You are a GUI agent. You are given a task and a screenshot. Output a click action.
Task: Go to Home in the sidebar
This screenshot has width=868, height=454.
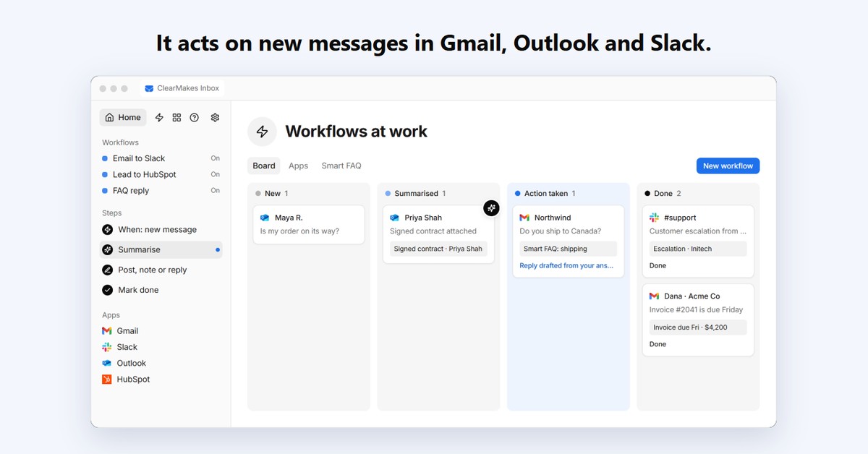[123, 117]
